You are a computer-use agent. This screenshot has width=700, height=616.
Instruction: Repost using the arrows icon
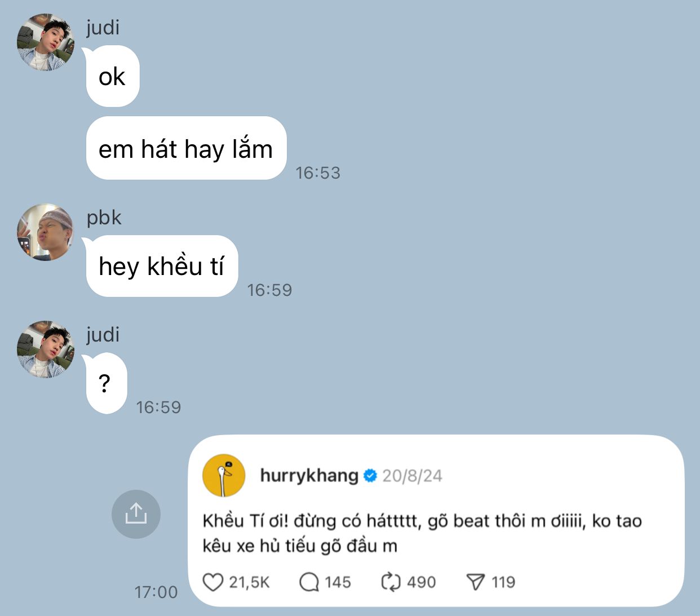tap(391, 582)
